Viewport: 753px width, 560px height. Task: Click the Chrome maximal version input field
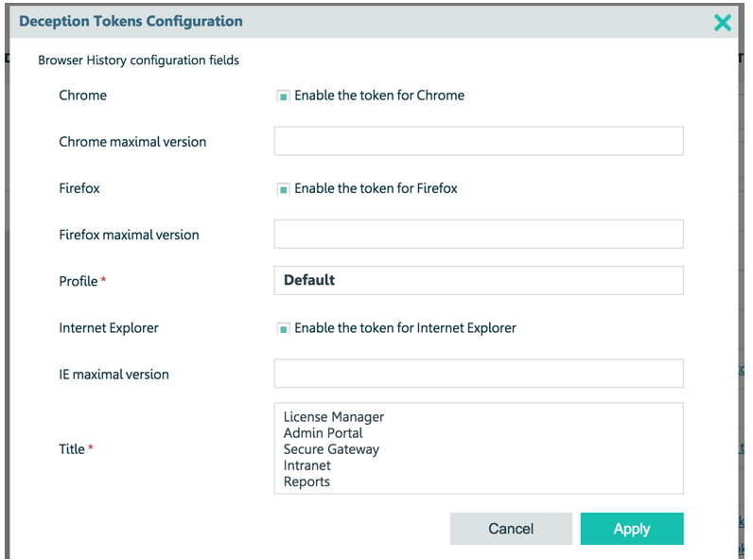479,141
